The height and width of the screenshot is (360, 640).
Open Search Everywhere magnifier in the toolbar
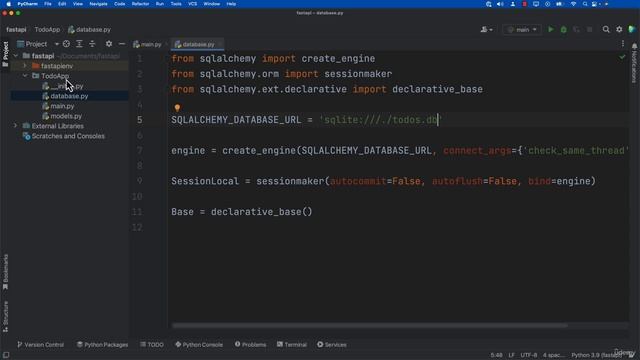point(606,29)
